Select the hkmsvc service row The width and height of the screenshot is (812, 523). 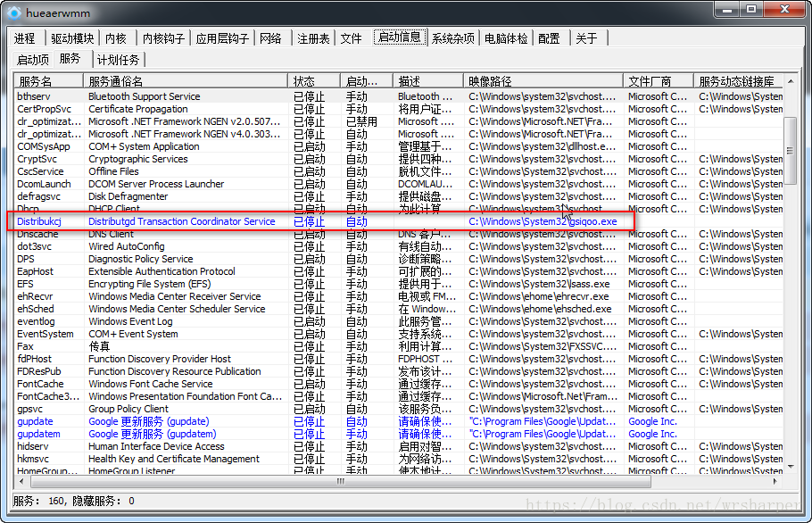[399, 459]
